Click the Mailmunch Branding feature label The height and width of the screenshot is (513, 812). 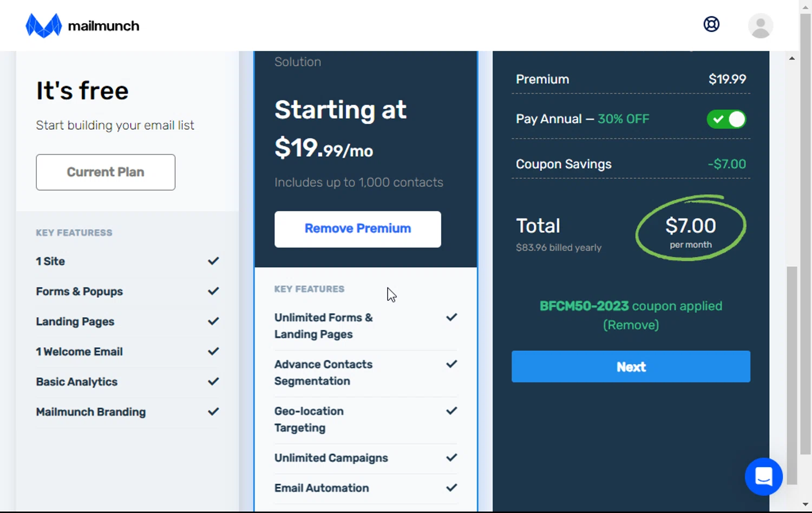[x=91, y=412]
